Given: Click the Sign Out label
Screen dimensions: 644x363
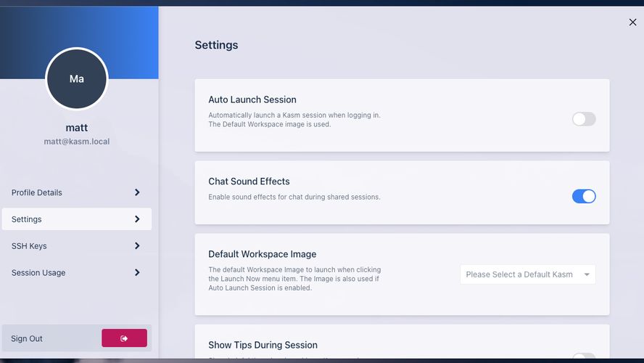Looking at the screenshot, I should (x=27, y=338).
